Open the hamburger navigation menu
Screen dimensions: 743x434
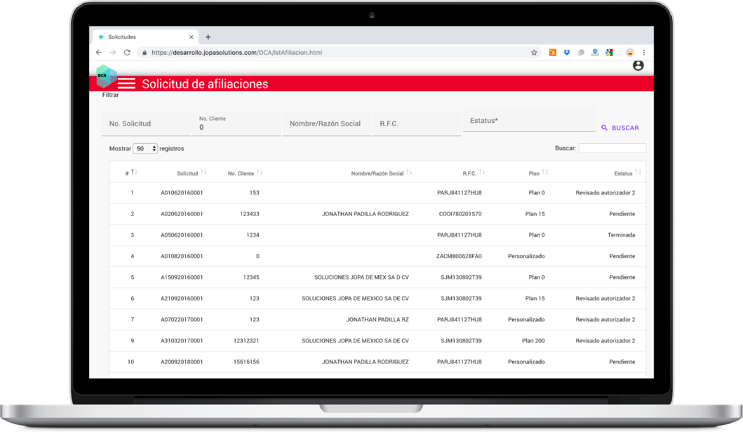[x=127, y=84]
